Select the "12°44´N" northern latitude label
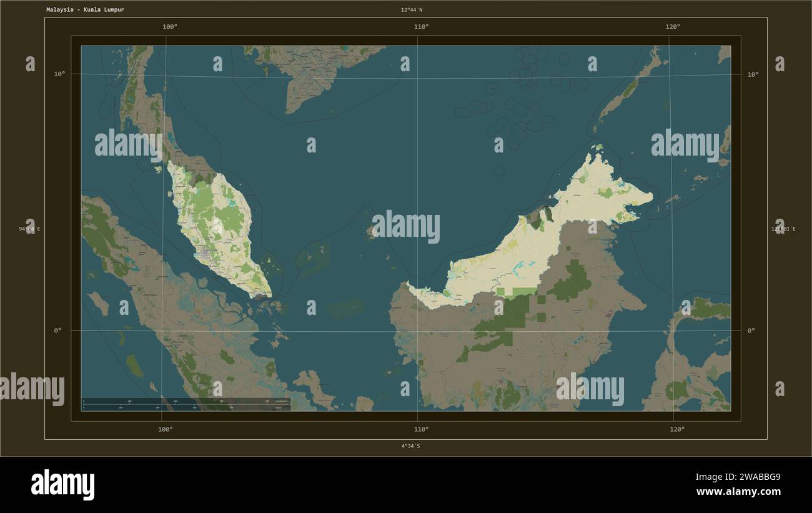The height and width of the screenshot is (513, 812). pyautogui.click(x=412, y=10)
